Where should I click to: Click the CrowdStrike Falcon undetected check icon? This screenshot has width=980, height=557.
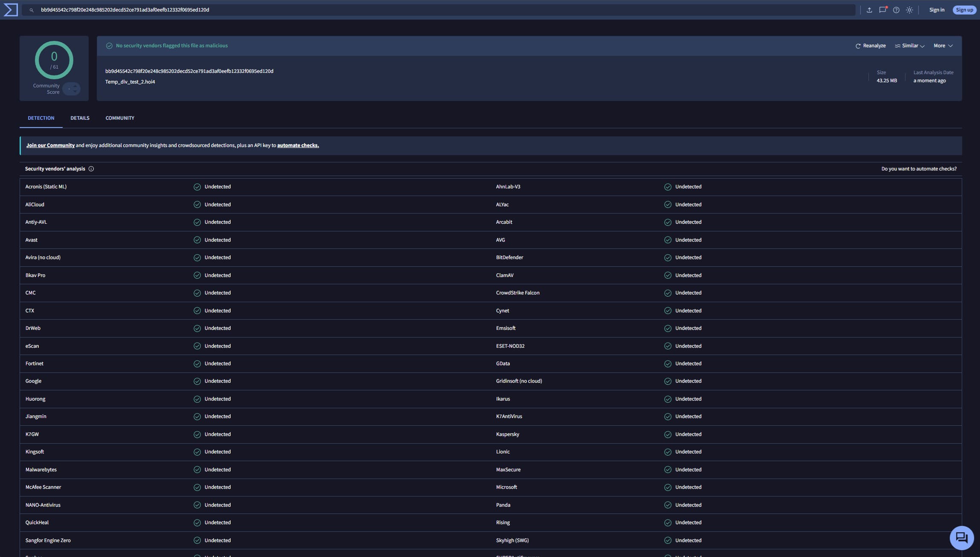[668, 293]
